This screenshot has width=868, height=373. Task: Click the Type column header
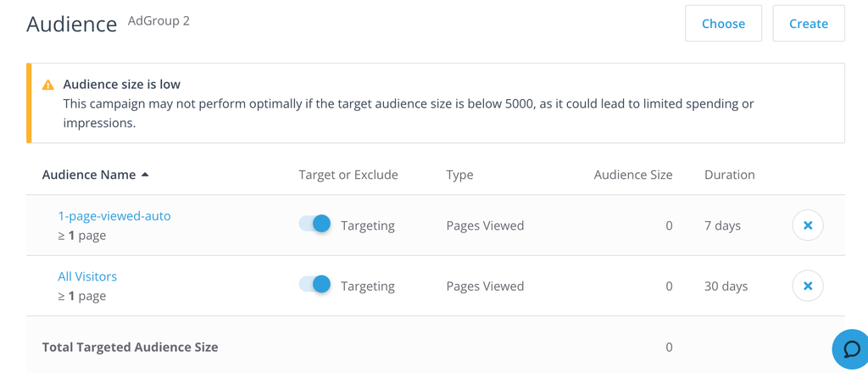point(459,175)
